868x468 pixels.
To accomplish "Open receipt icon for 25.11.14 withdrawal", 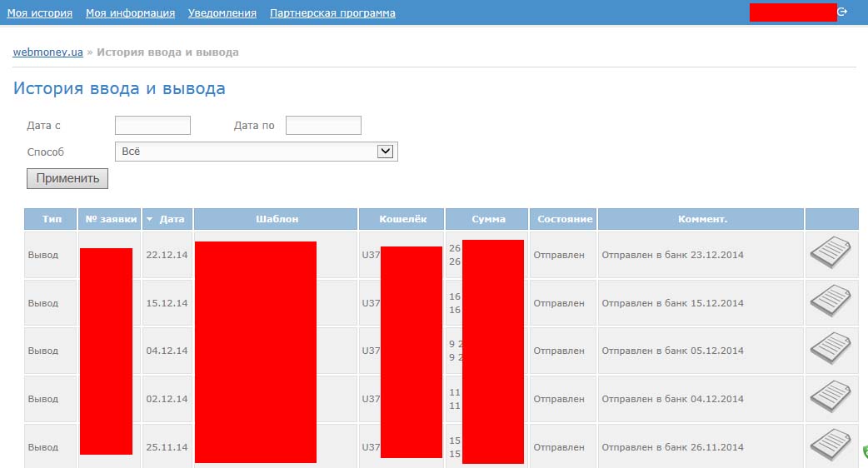I will (x=830, y=446).
